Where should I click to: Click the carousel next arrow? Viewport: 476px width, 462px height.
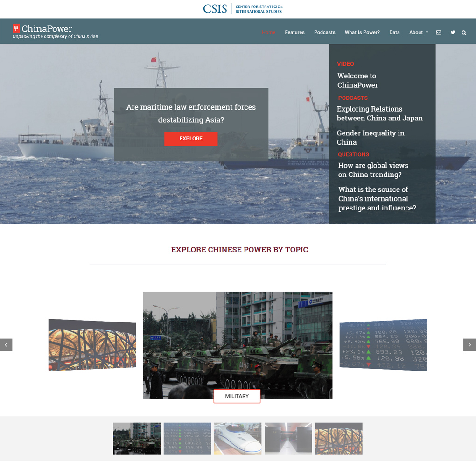tap(469, 345)
